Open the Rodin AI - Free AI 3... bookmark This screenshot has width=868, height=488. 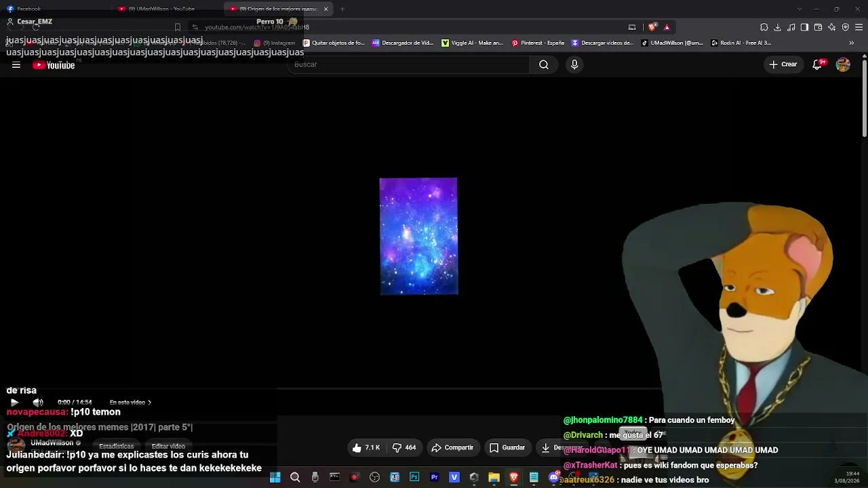coord(741,43)
